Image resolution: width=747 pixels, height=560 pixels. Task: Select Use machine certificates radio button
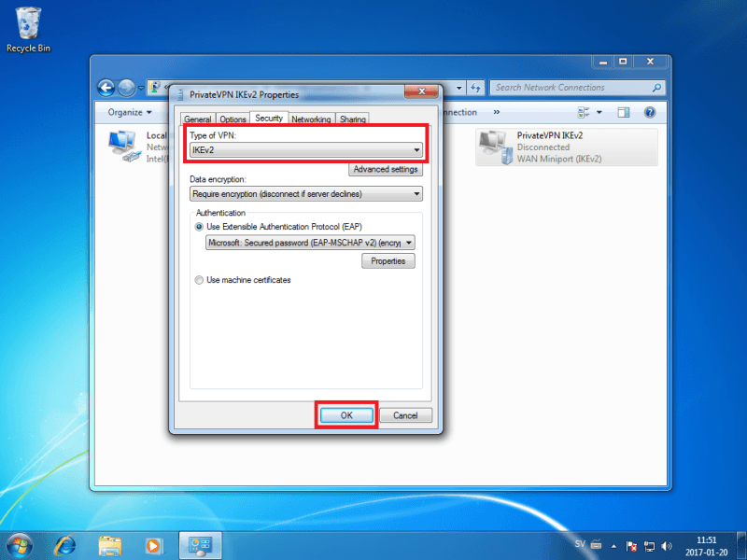[199, 280]
